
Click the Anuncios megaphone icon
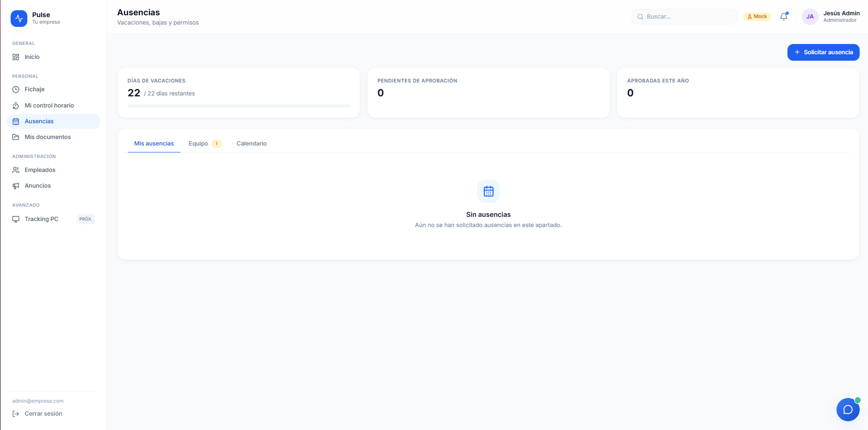tap(16, 186)
